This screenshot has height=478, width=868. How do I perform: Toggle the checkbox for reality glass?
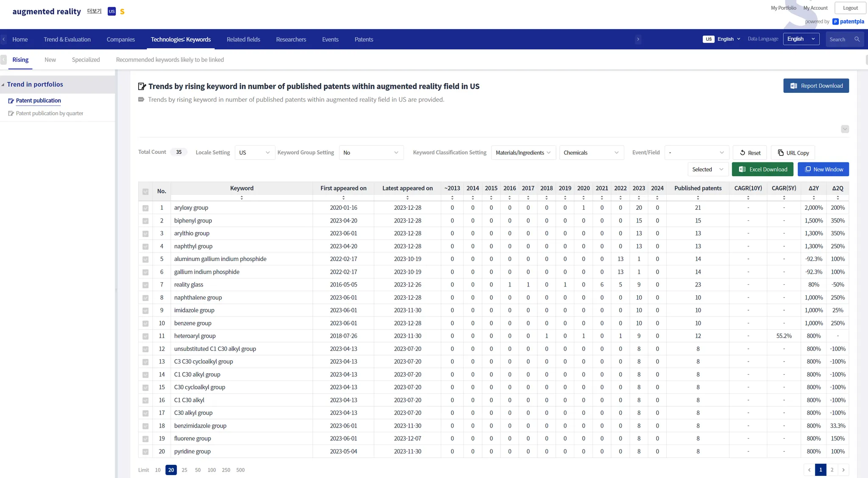pyautogui.click(x=145, y=285)
